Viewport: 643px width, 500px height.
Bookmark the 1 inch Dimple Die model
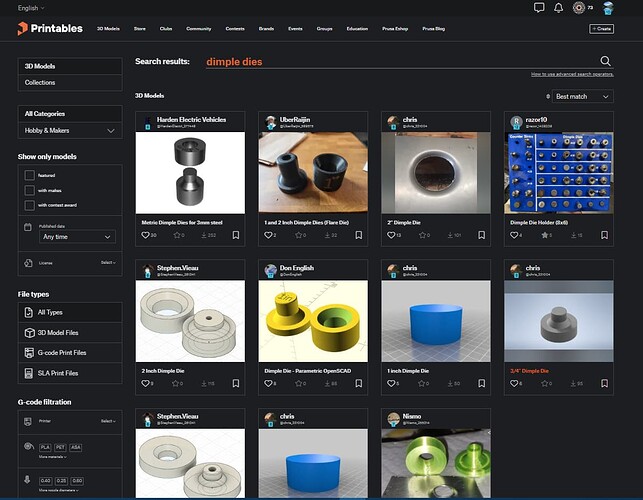tap(481, 383)
